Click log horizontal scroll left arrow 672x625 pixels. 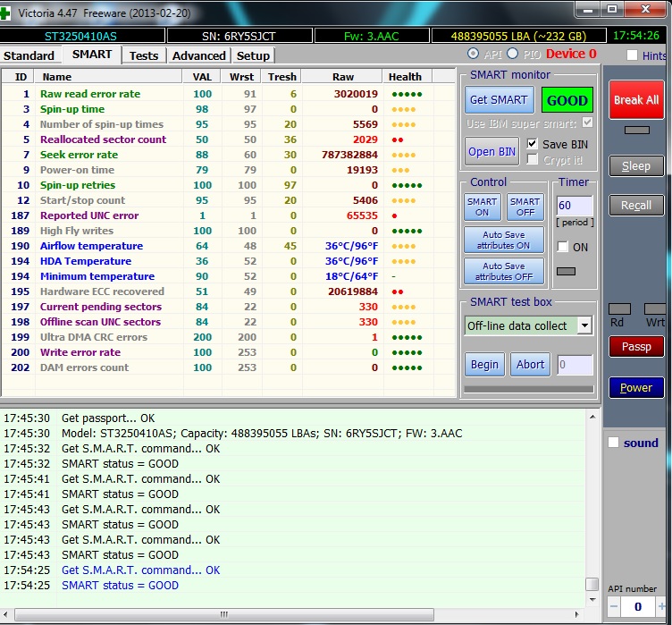tap(5, 614)
